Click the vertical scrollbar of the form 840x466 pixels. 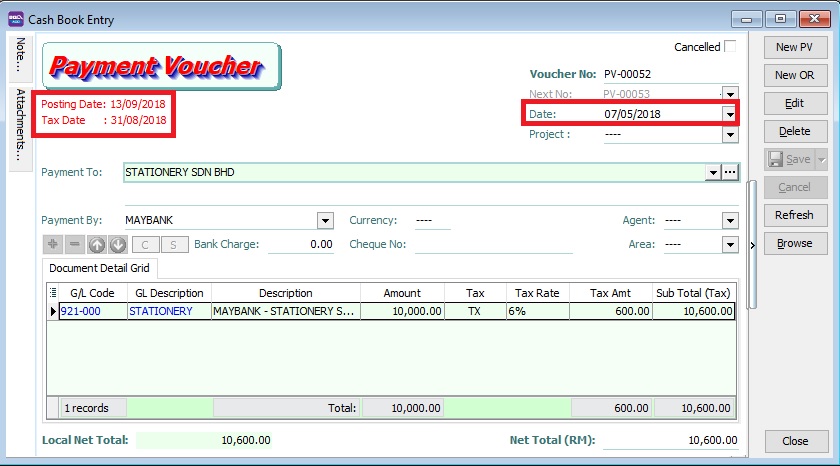tap(752, 245)
